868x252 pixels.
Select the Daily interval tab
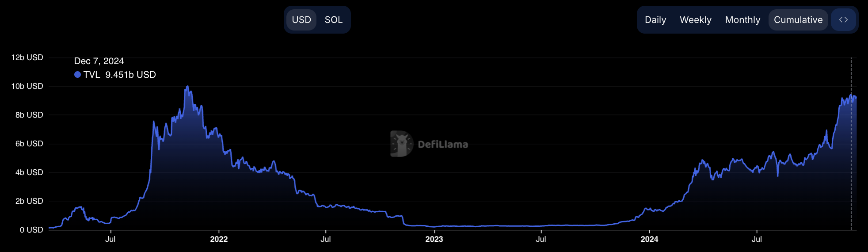pos(655,20)
